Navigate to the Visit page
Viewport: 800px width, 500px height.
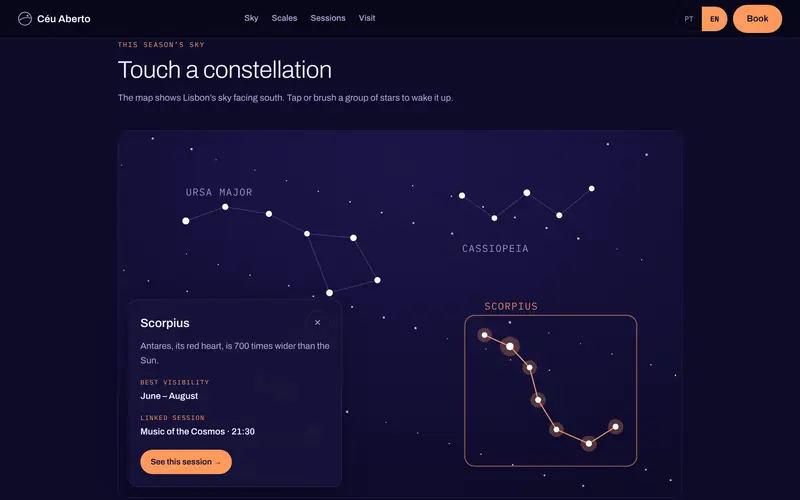[x=367, y=18]
